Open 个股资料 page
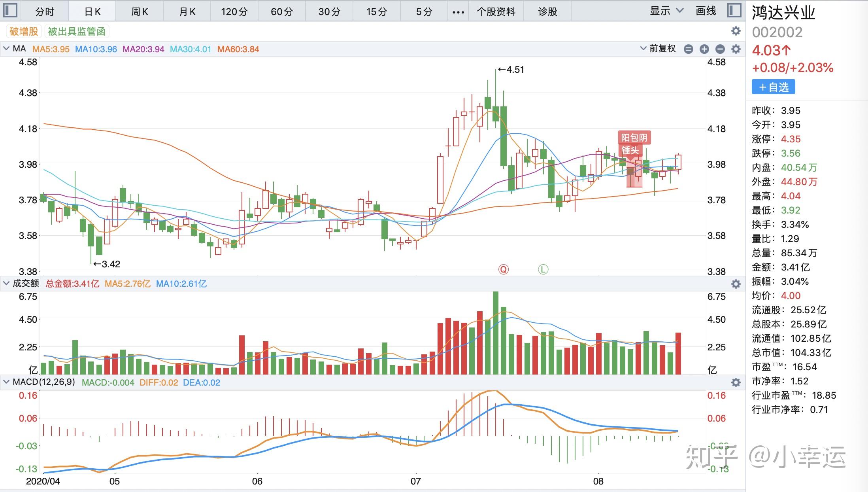Viewport: 868px width, 492px height. 496,11
